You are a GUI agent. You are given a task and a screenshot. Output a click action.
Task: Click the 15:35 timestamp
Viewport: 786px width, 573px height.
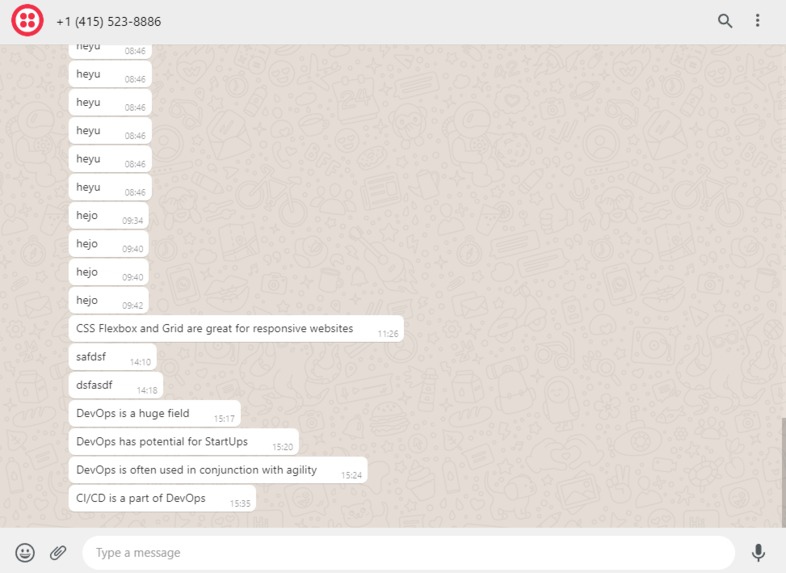click(x=240, y=504)
